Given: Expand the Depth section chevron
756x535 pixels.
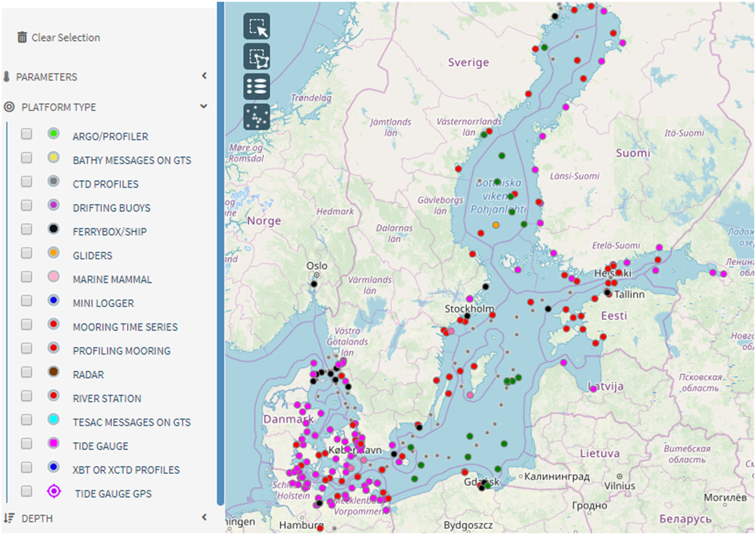Looking at the screenshot, I should (204, 517).
